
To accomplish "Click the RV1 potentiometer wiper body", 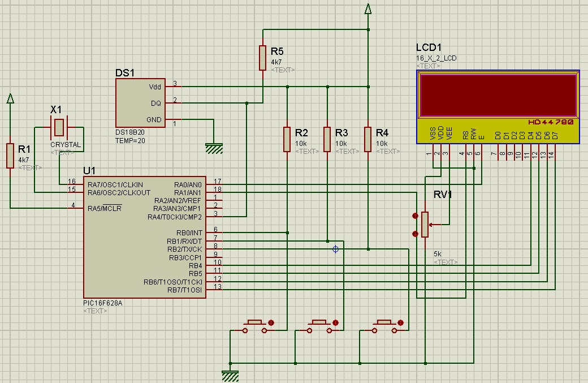I will [425, 225].
